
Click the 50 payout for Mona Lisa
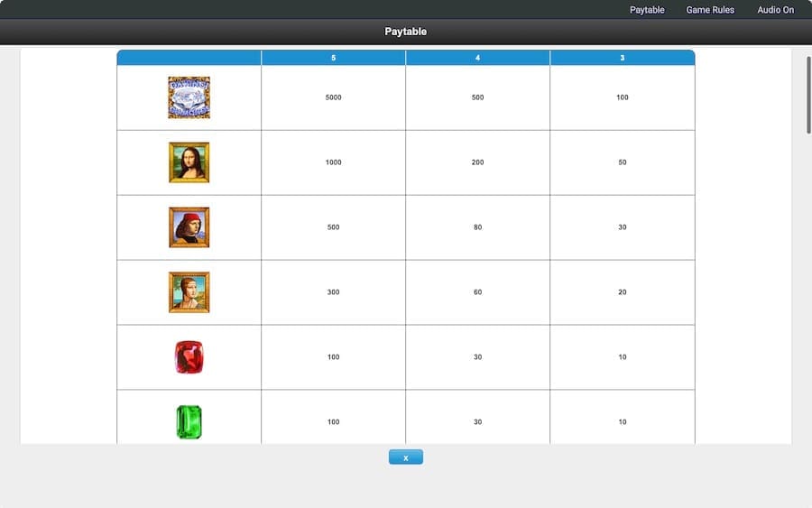pyautogui.click(x=623, y=162)
